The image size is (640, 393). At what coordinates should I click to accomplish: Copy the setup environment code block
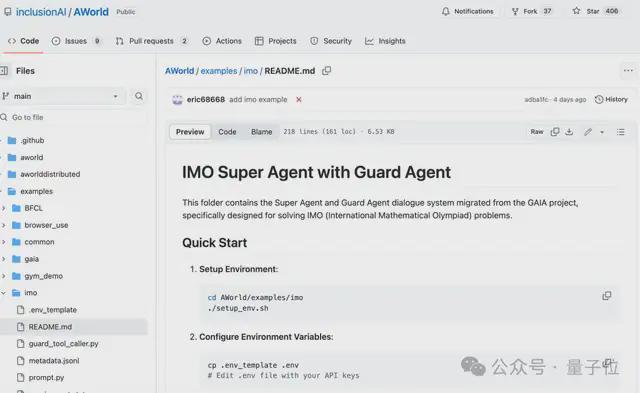click(x=607, y=295)
